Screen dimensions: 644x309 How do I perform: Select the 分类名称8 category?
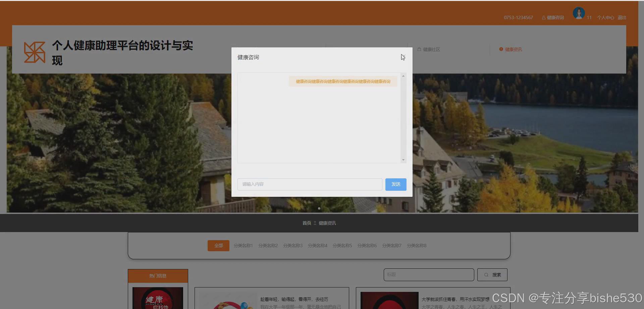coord(417,246)
